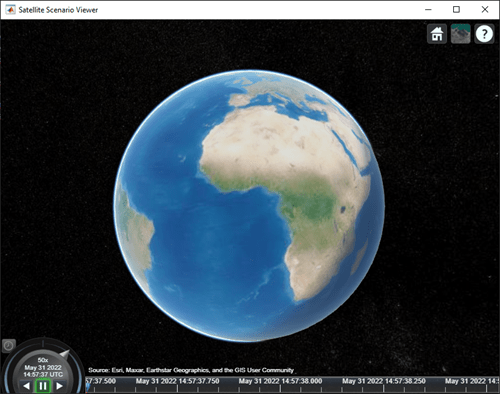Pause the animation with the green pause button
This screenshot has height=394, width=500.
(x=43, y=386)
